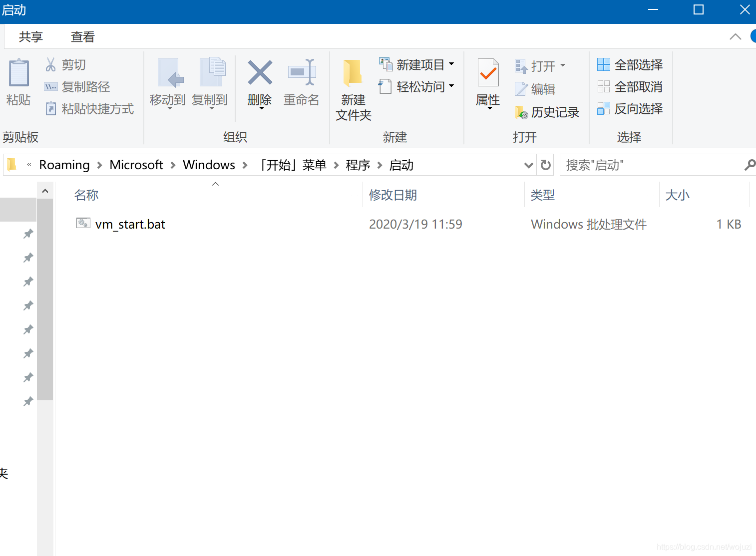Click the Invert selection icon
The image size is (756, 556).
tap(604, 108)
